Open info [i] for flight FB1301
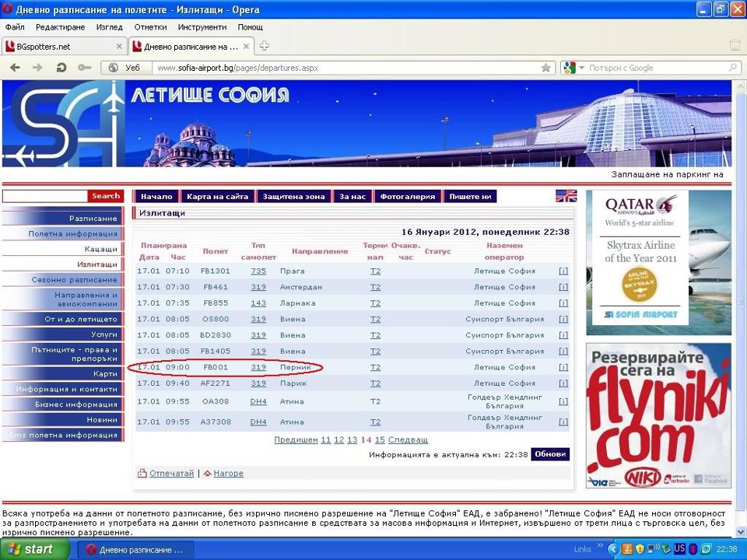747x560 pixels. pyautogui.click(x=563, y=271)
